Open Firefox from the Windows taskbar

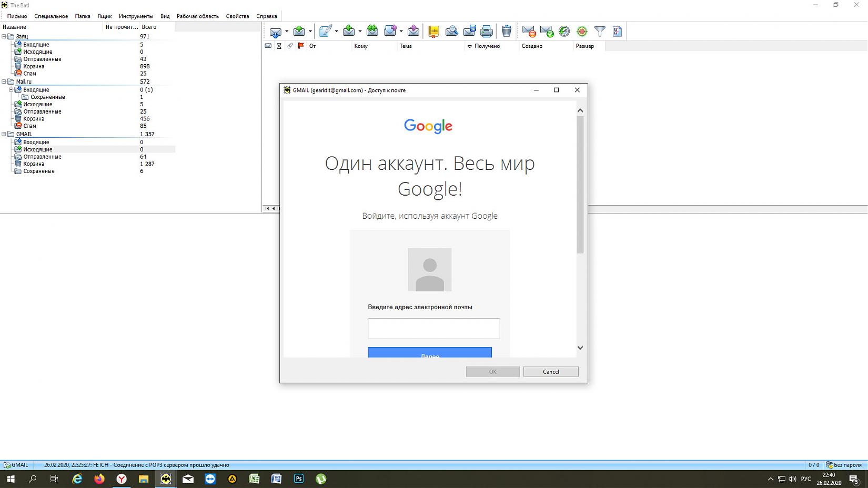click(x=99, y=479)
